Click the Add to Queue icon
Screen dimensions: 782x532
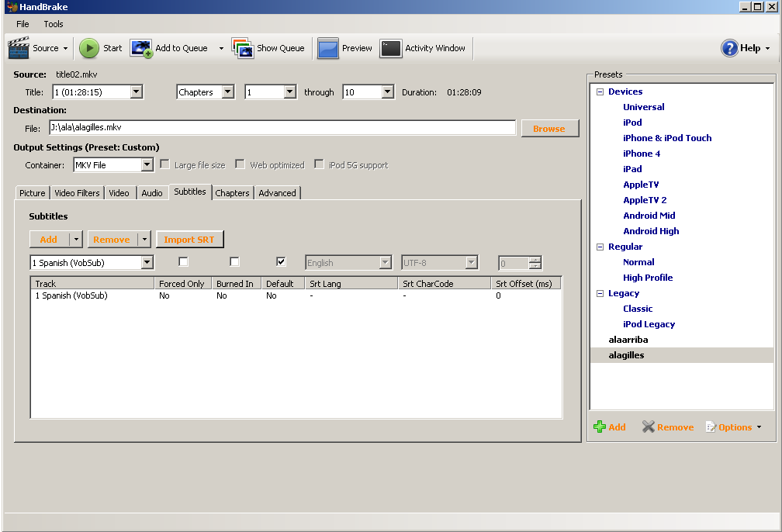click(x=140, y=48)
